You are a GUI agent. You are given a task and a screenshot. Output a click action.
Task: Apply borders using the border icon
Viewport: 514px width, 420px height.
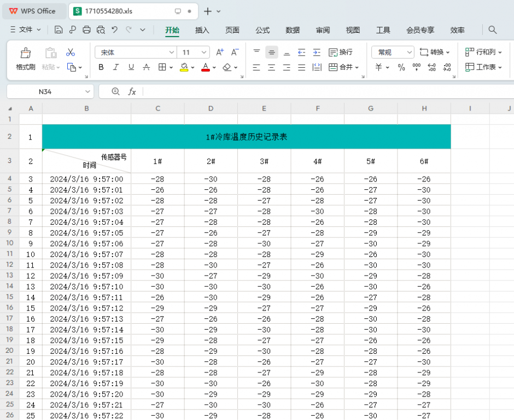pos(162,67)
